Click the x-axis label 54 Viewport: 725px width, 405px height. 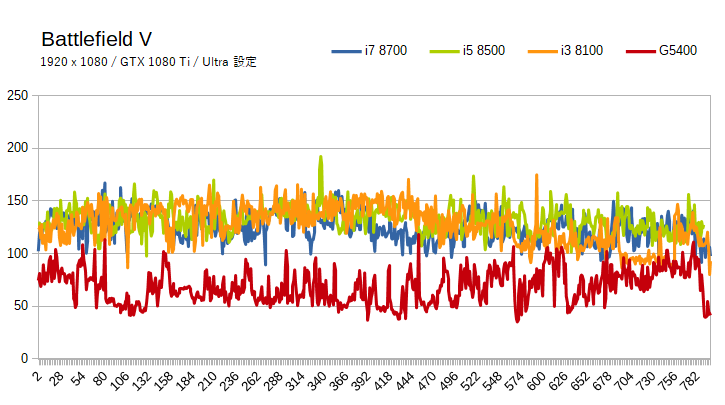tap(78, 379)
